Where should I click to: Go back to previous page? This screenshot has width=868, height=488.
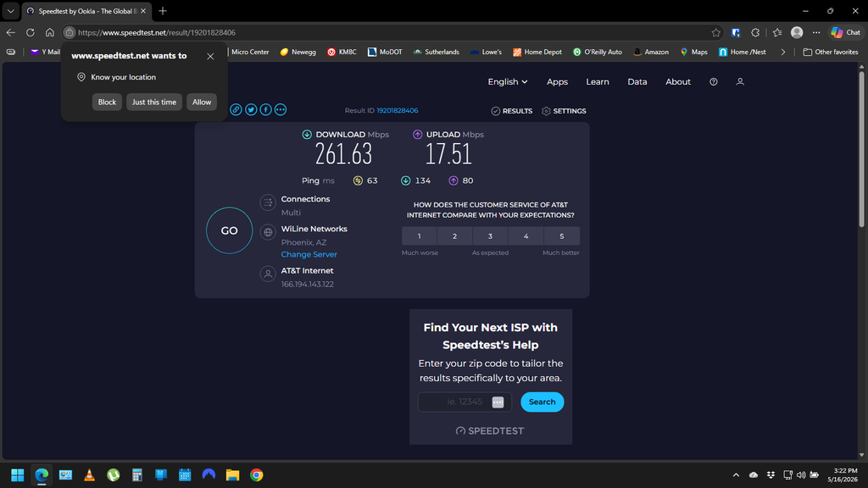point(10,33)
